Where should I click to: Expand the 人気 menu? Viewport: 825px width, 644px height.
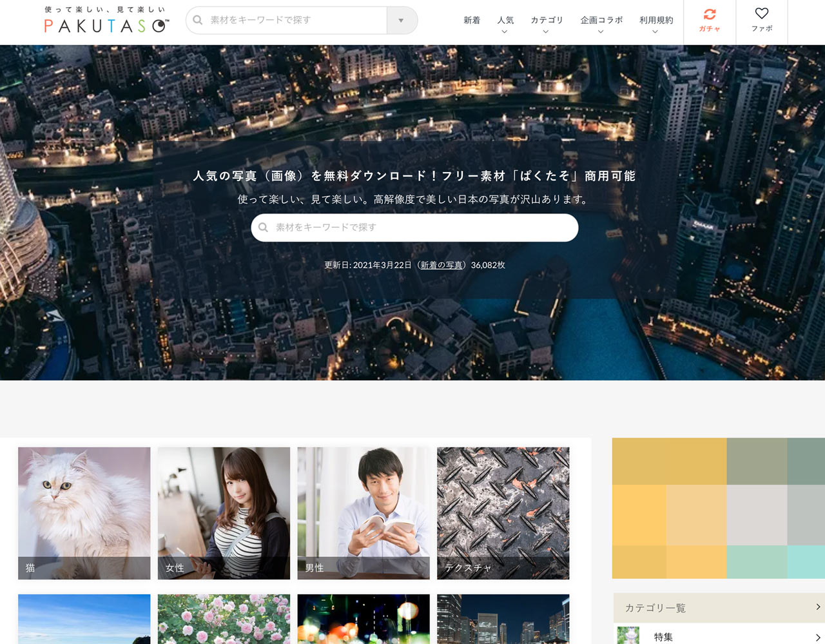click(505, 24)
